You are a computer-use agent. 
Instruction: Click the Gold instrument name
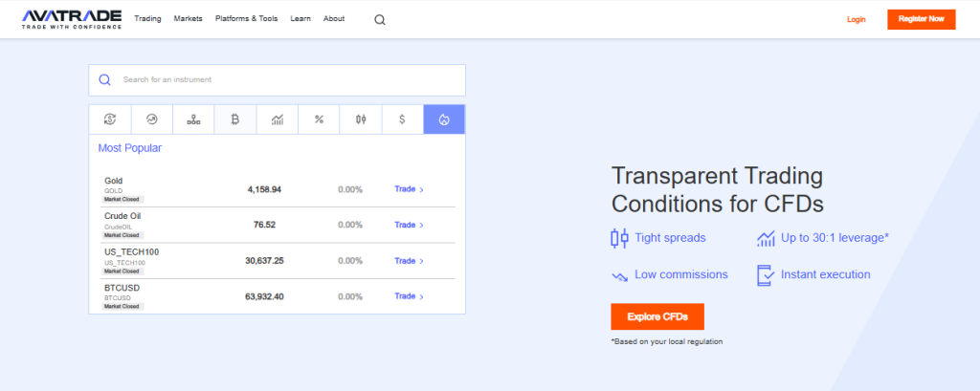pos(114,181)
